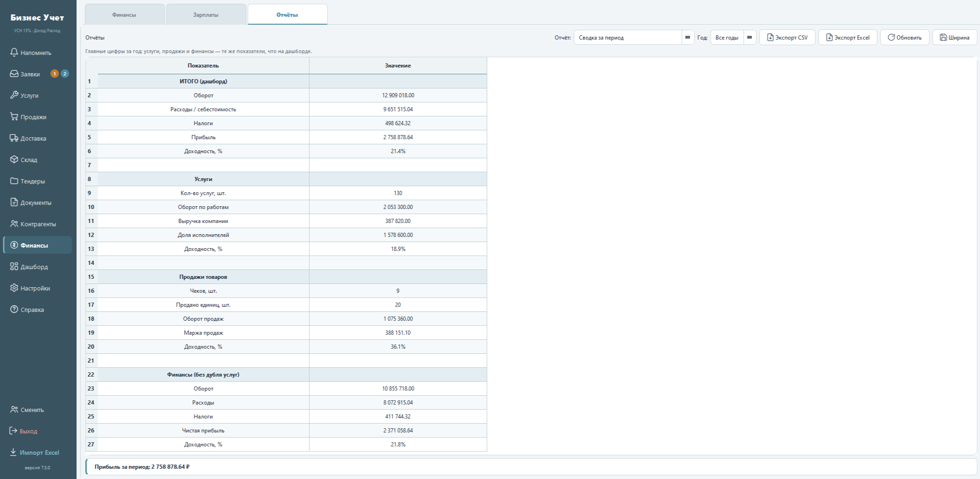Open the Отчёт selector dropdown arrow

point(687,37)
